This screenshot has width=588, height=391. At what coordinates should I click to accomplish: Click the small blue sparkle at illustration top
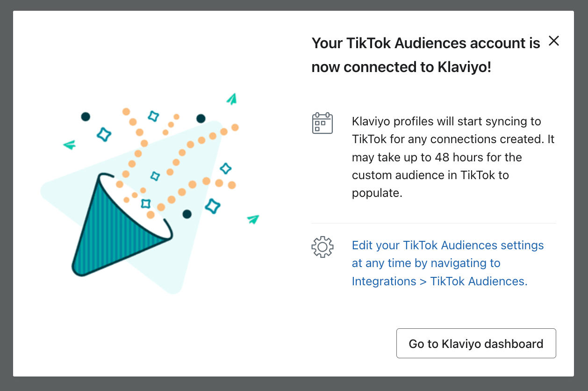click(x=153, y=116)
